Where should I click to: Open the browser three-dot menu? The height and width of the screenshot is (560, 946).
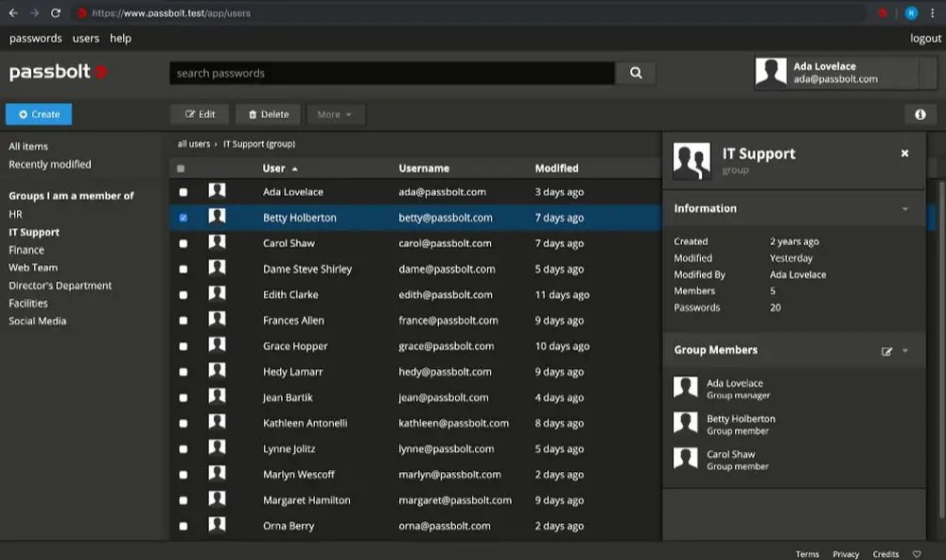[932, 12]
